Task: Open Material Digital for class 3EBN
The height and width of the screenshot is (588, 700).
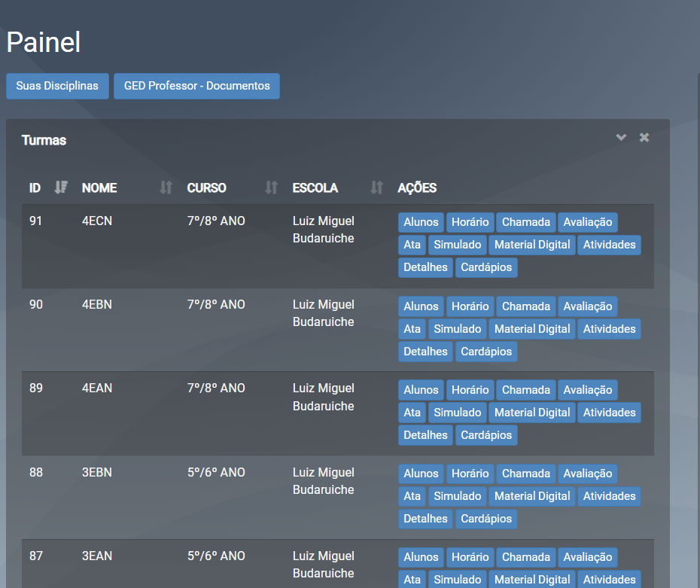Action: pyautogui.click(x=532, y=496)
